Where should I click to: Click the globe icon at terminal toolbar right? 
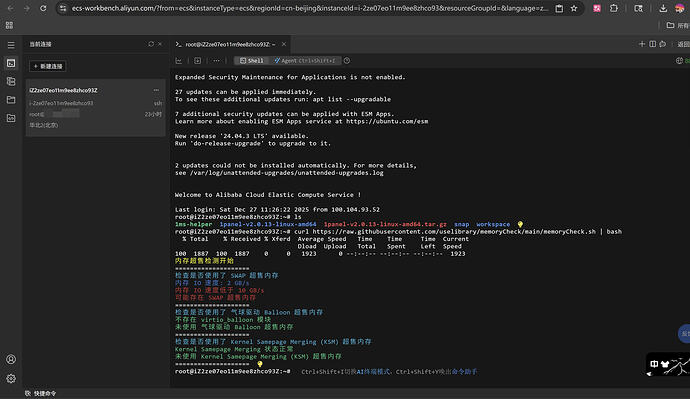(x=679, y=61)
